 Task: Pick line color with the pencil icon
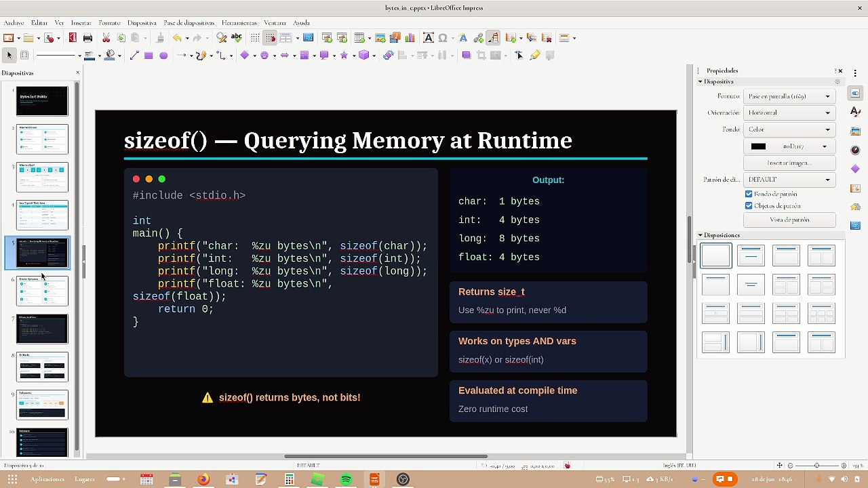[x=90, y=56]
